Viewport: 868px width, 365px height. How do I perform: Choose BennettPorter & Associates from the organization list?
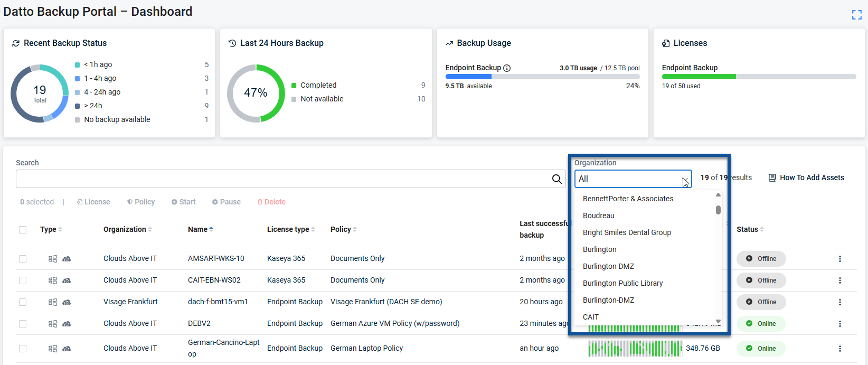[628, 199]
